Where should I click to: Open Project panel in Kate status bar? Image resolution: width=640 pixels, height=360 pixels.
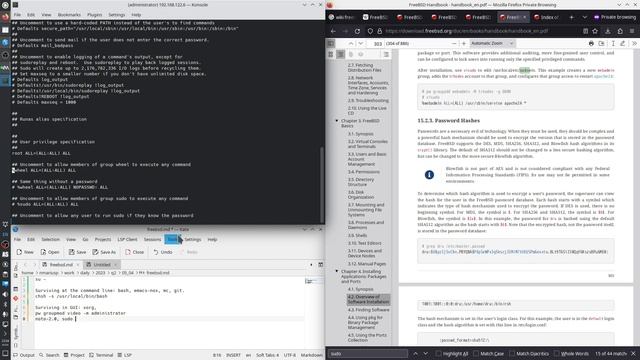pyautogui.click(x=74, y=355)
